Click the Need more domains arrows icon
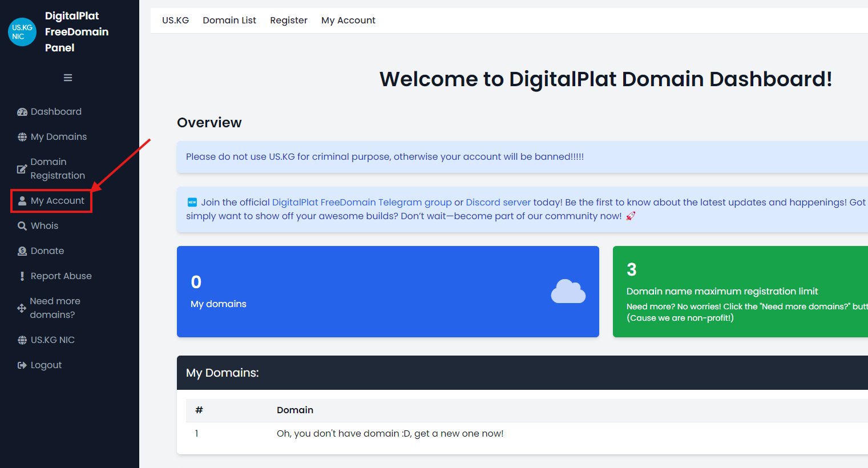 [x=22, y=308]
